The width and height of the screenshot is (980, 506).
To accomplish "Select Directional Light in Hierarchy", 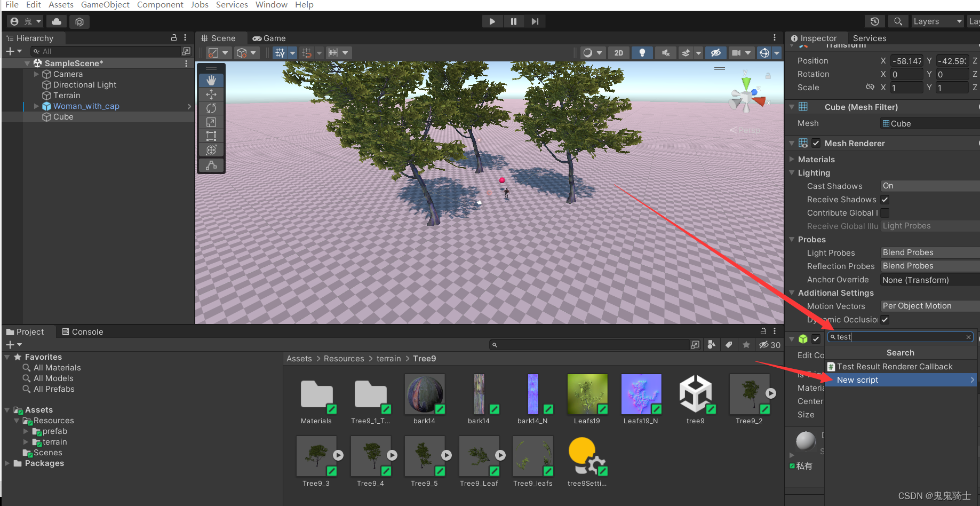I will [x=85, y=85].
